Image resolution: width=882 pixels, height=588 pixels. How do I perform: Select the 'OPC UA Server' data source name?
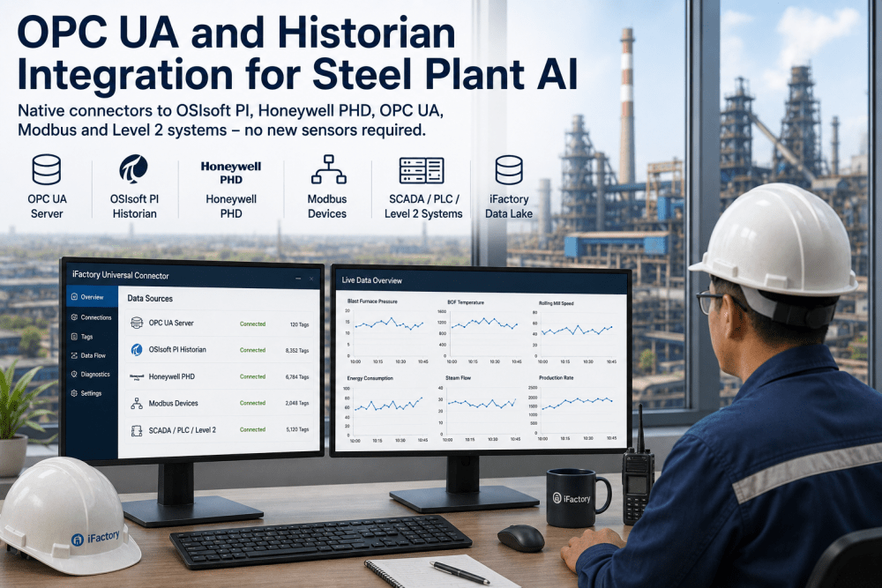point(171,324)
